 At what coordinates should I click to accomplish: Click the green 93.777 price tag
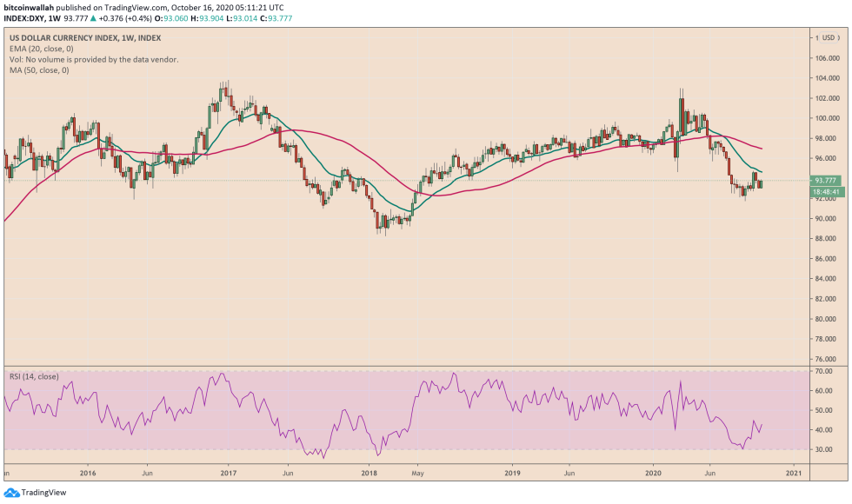point(824,181)
